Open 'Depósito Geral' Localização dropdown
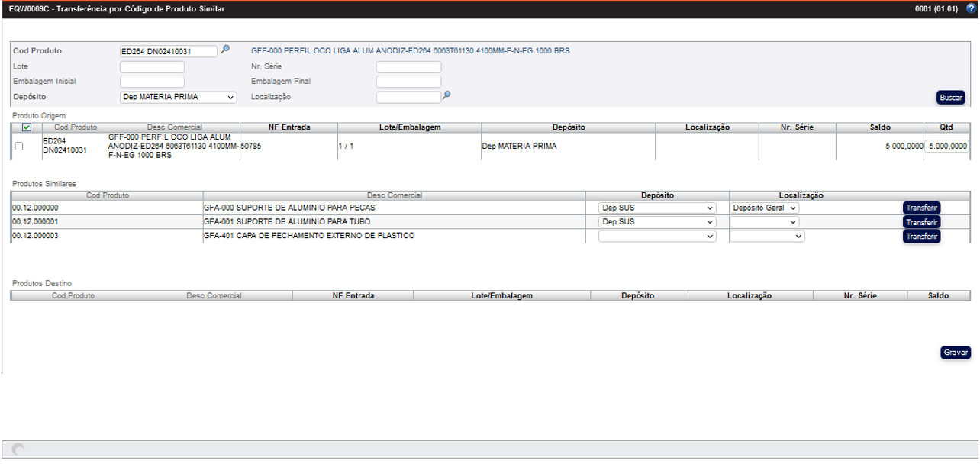 pos(764,208)
